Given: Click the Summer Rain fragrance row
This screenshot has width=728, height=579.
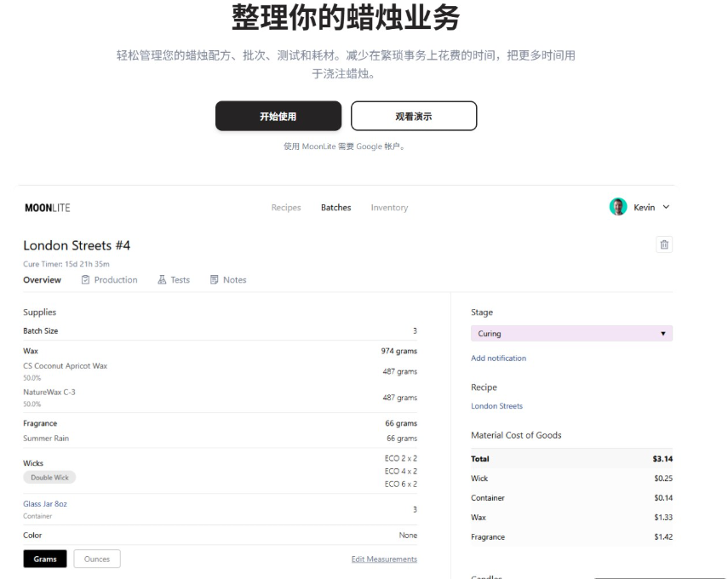Looking at the screenshot, I should click(x=220, y=439).
